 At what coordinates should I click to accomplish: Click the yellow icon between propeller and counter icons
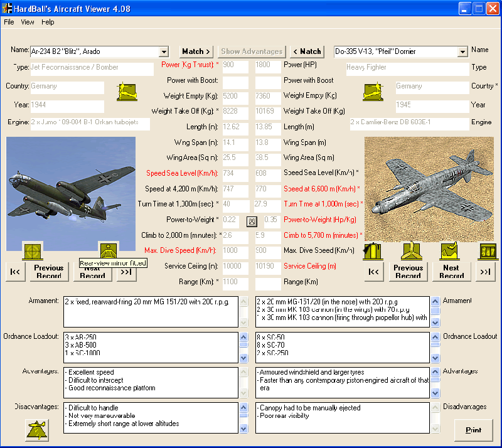[450, 251]
